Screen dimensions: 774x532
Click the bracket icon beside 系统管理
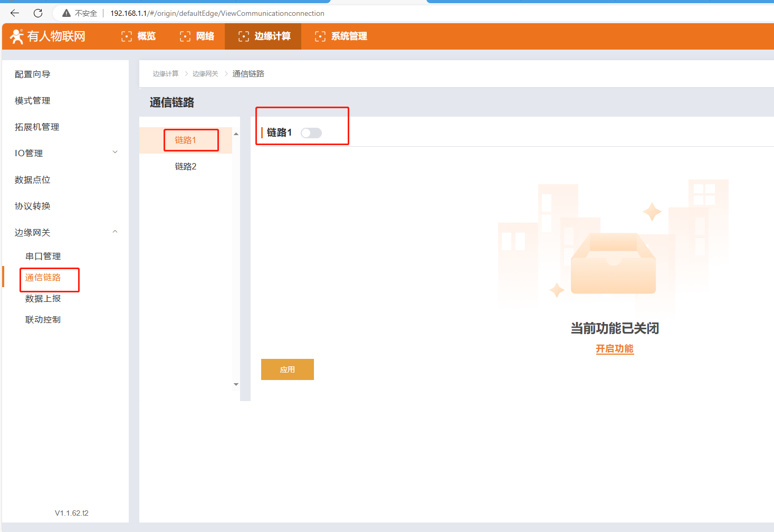[320, 36]
